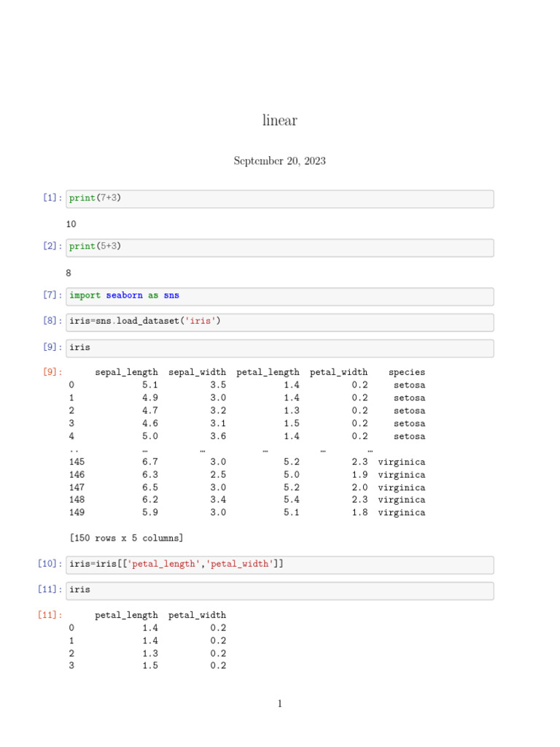Click the output value '8' under cell 2

[x=69, y=273]
